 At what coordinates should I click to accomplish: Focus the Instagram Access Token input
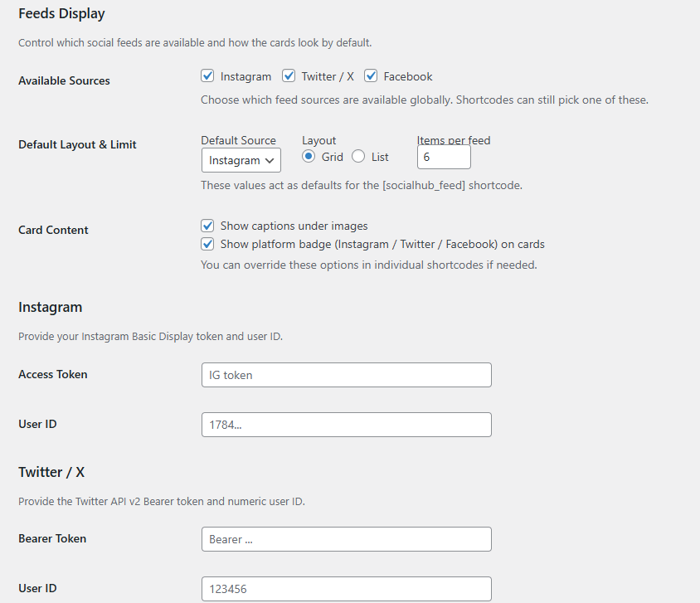tap(346, 375)
